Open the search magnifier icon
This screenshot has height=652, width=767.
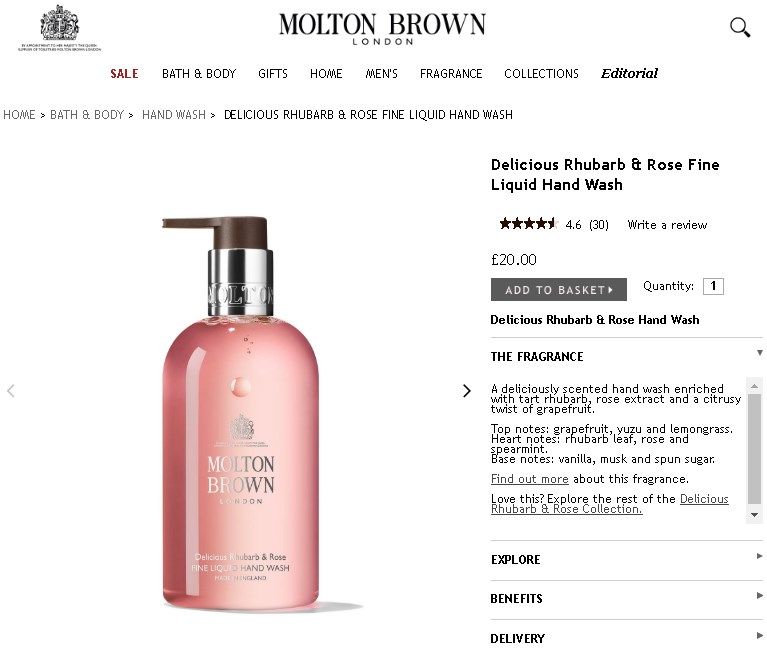(x=740, y=27)
